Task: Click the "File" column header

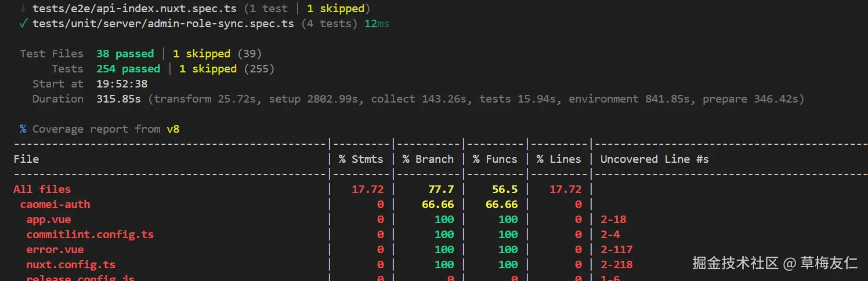Action: tap(26, 159)
